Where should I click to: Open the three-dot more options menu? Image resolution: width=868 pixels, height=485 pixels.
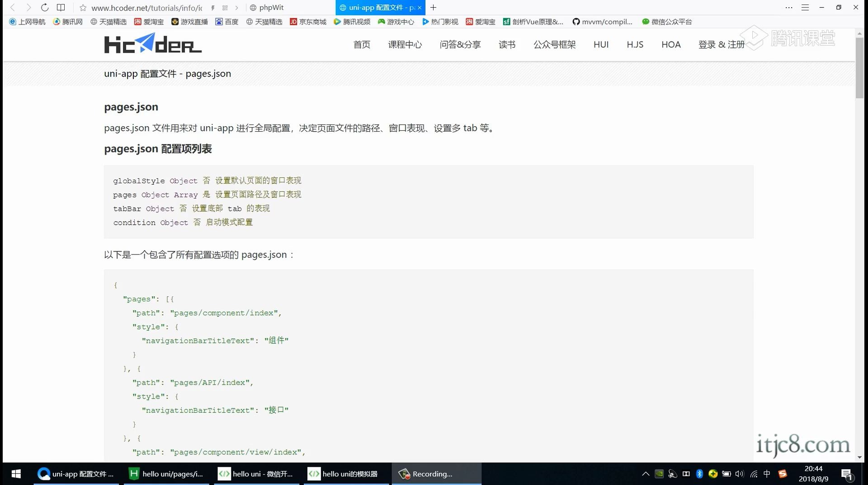[x=789, y=8]
